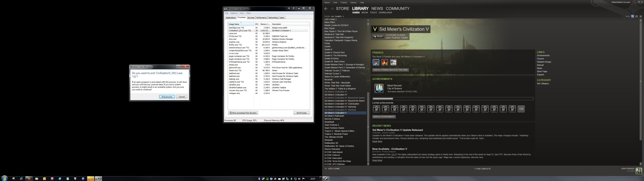Viewport: 644px width, 181px height.
Task: Open Firefox from the taskbar
Action: pyautogui.click(x=29, y=179)
